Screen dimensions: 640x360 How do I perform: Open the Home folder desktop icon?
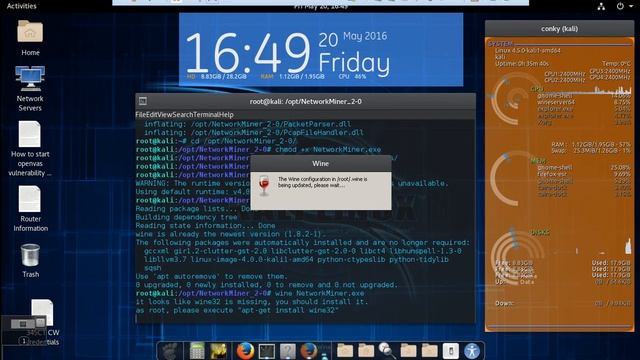[x=30, y=32]
